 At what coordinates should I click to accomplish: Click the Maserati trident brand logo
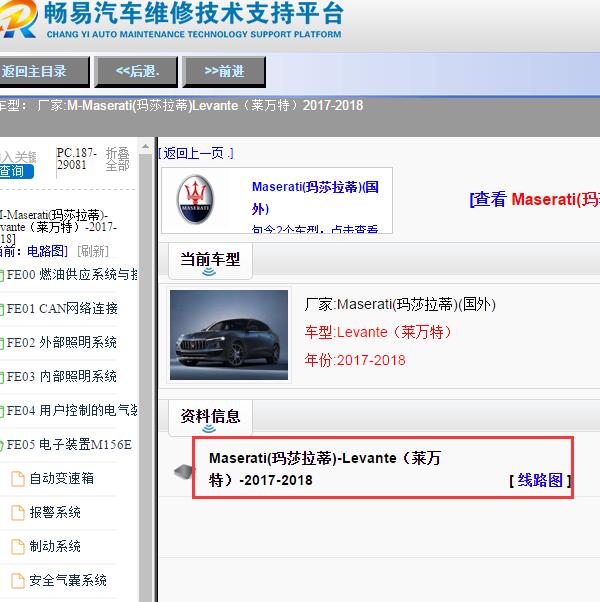coord(195,199)
